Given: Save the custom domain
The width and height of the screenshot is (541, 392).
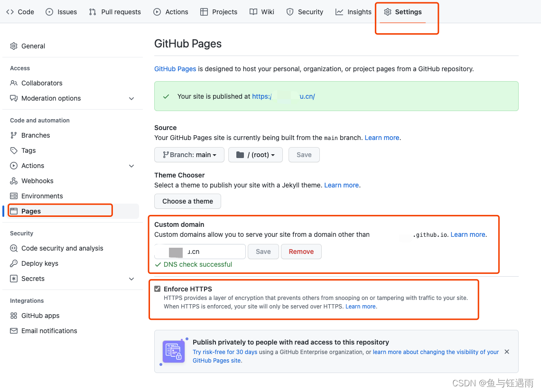Looking at the screenshot, I should coord(263,252).
